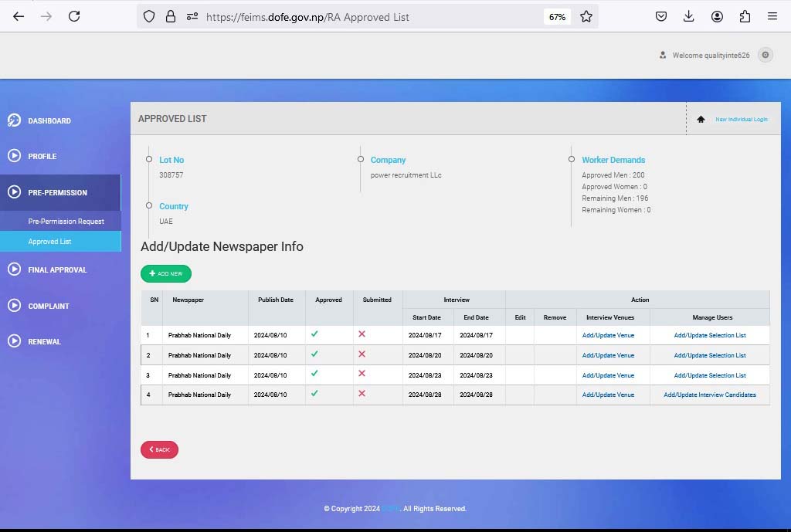Bookmark this page with the star icon
791x532 pixels.
pyautogui.click(x=586, y=16)
